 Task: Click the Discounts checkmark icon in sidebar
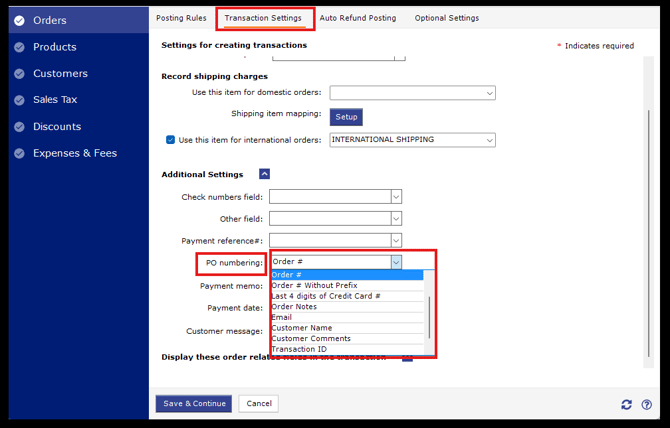pos(20,127)
